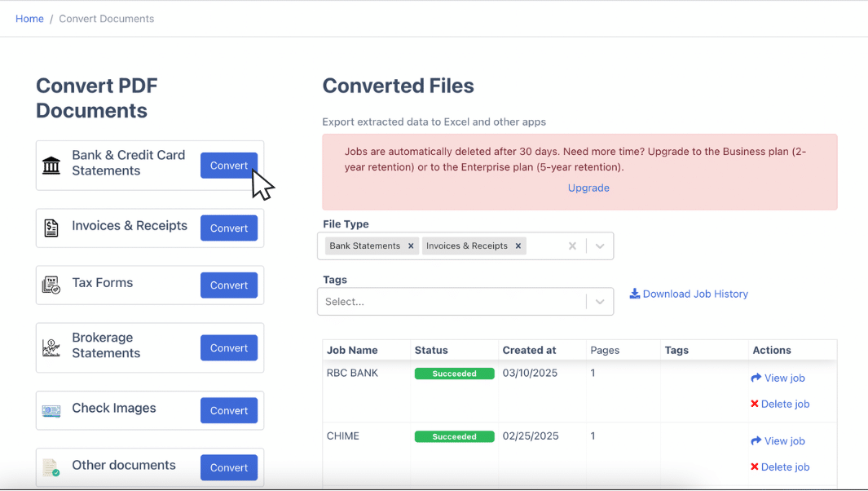The width and height of the screenshot is (868, 491).
Task: Click the red X delete icon for CHIME
Action: tap(755, 467)
